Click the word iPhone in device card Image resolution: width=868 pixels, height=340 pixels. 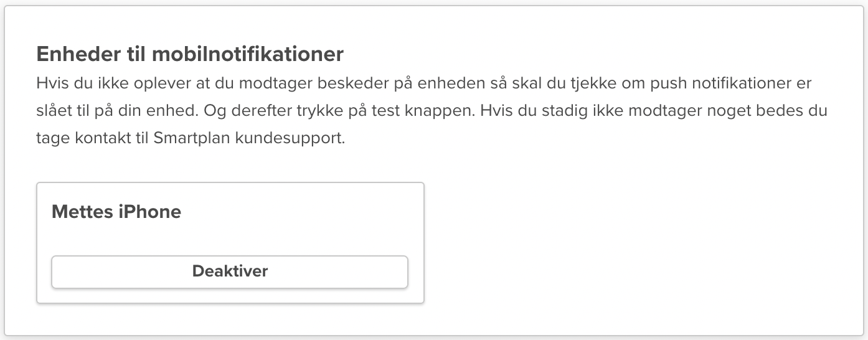(149, 212)
